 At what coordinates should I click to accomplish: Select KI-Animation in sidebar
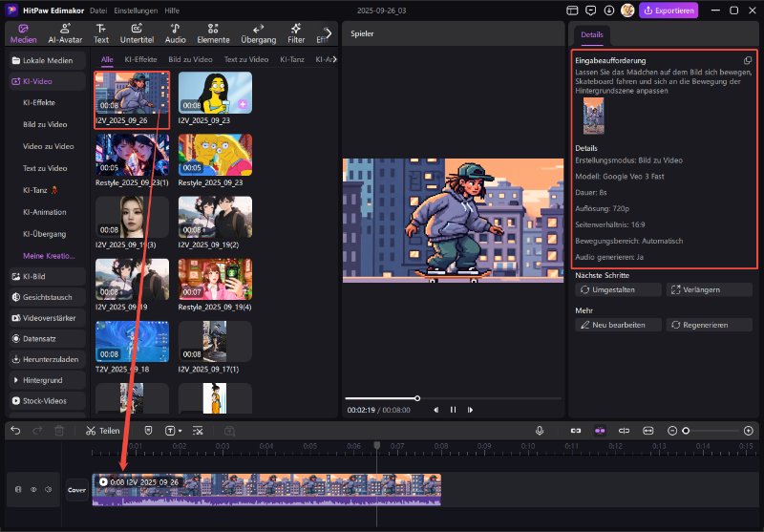[44, 212]
